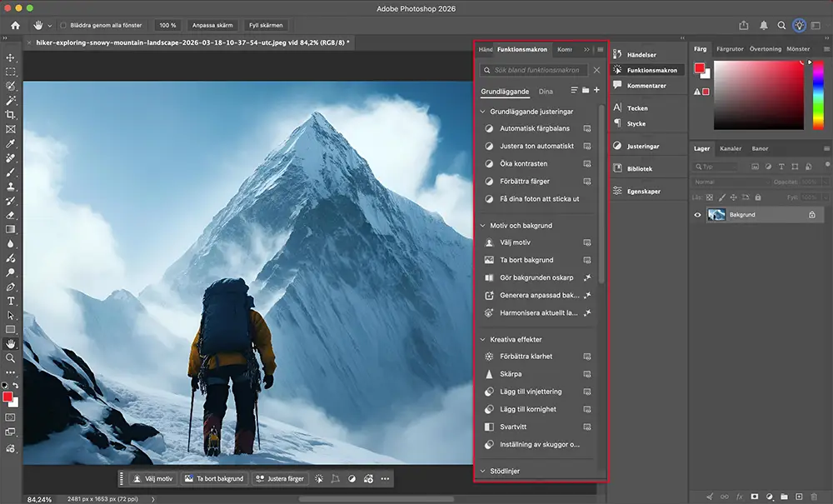Enable Bläddra genom alla fönster checkbox
Screen dimensions: 833x504
tap(64, 26)
